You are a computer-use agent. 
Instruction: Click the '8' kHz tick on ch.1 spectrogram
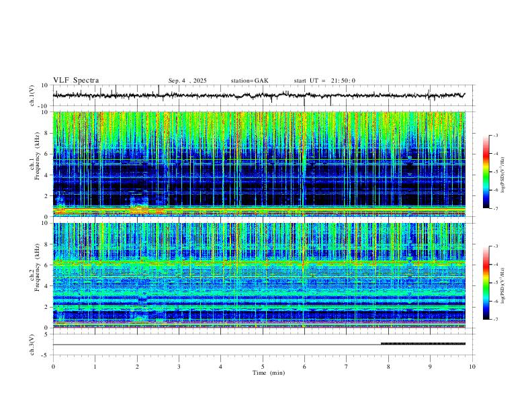[47, 133]
